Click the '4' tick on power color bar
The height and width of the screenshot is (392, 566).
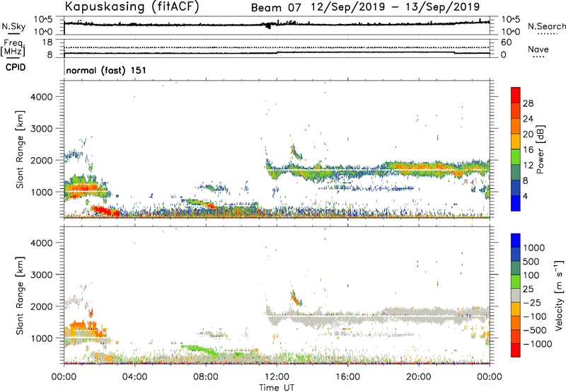[x=526, y=197]
